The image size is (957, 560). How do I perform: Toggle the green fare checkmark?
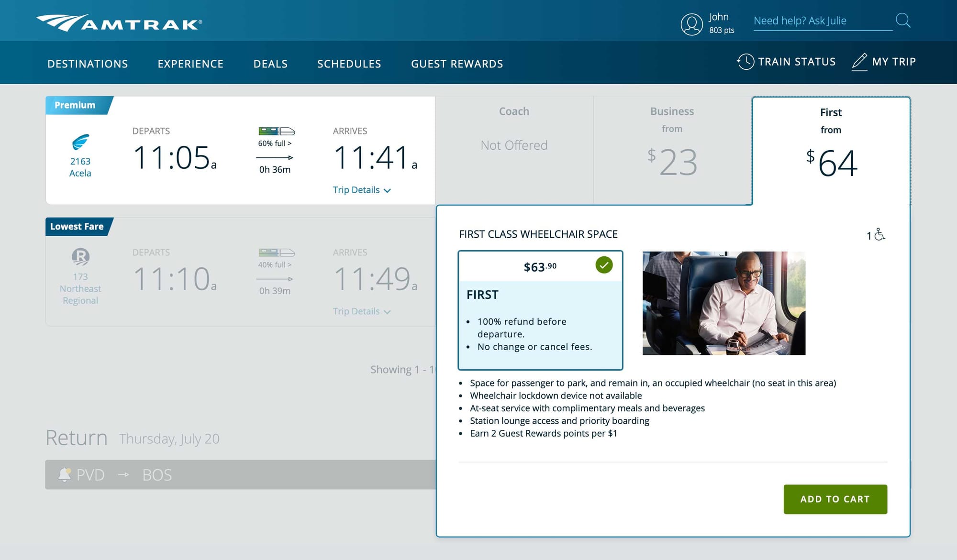point(604,265)
